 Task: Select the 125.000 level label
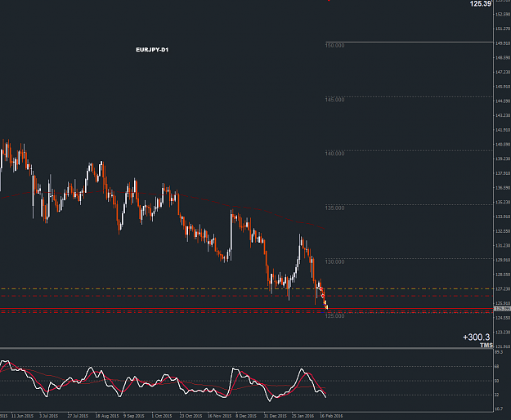(x=334, y=315)
